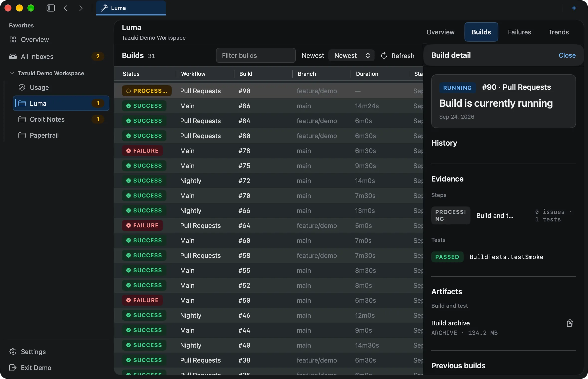Copy the Build archive artifact
This screenshot has height=379, width=588.
click(570, 323)
